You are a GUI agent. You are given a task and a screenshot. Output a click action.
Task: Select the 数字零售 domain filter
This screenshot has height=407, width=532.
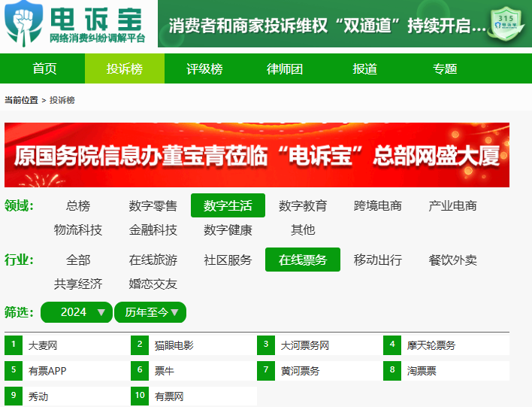153,205
